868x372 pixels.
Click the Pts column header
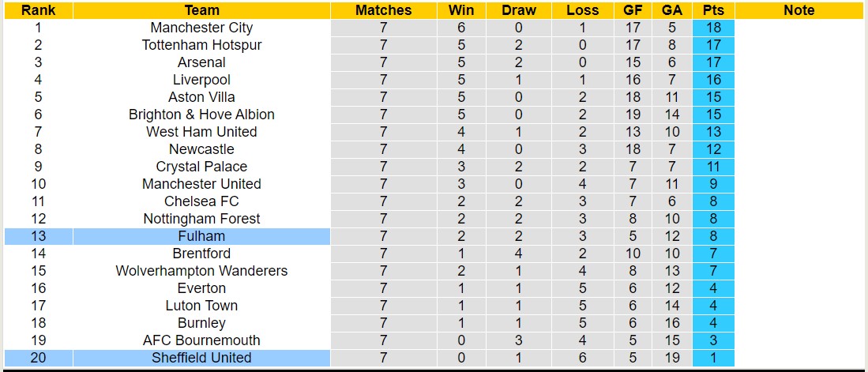[713, 10]
